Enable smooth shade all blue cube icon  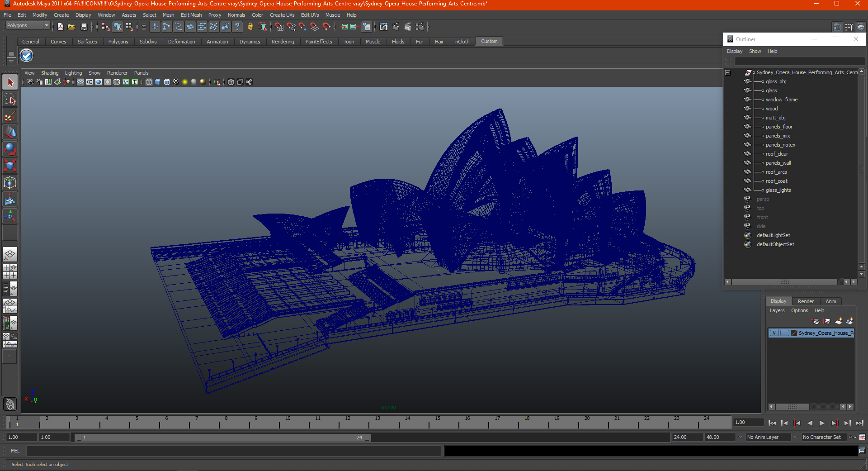pyautogui.click(x=158, y=82)
